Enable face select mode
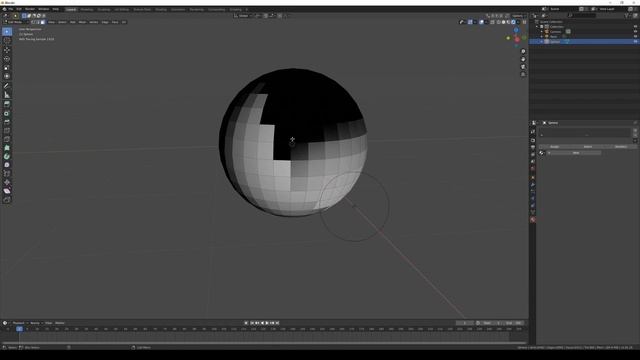This screenshot has width=640, height=360. (x=42, y=22)
